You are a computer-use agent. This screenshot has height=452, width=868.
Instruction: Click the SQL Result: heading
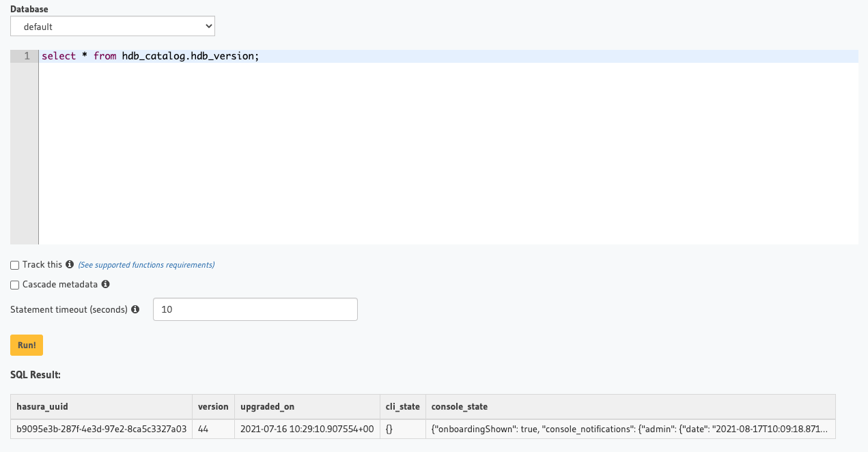[36, 375]
